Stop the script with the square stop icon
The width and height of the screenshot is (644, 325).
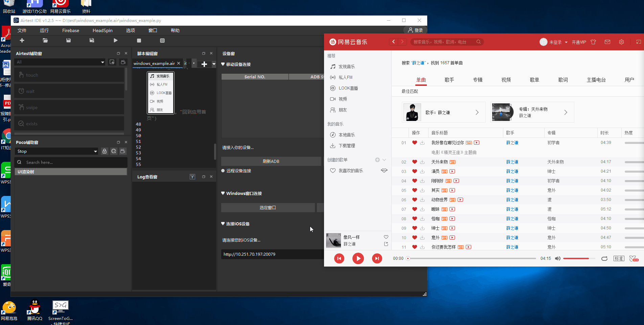click(139, 41)
